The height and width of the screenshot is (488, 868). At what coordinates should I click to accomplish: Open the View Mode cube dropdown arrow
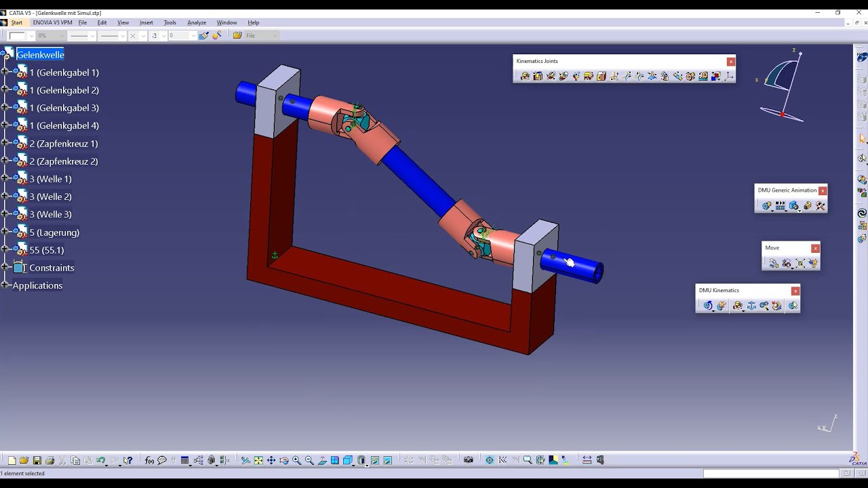click(x=353, y=464)
